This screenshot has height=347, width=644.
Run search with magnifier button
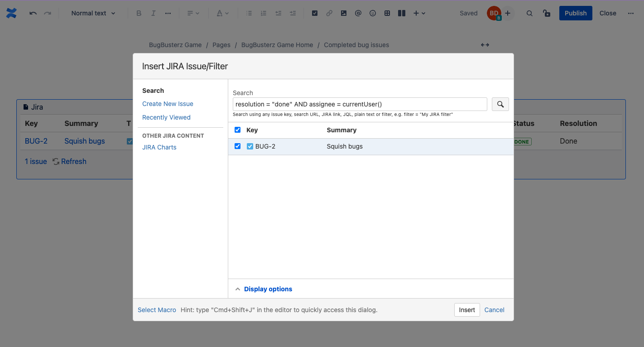500,104
